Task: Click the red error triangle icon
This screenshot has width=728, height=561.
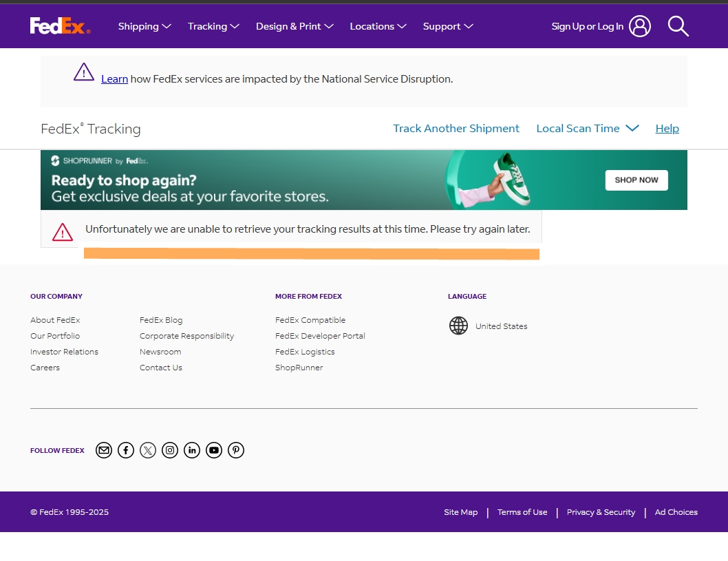Action: (63, 232)
